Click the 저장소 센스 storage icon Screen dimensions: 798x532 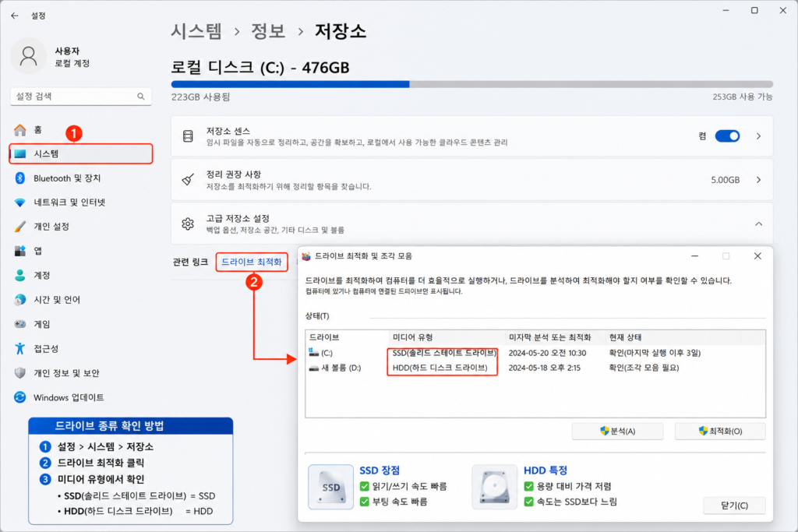click(188, 136)
